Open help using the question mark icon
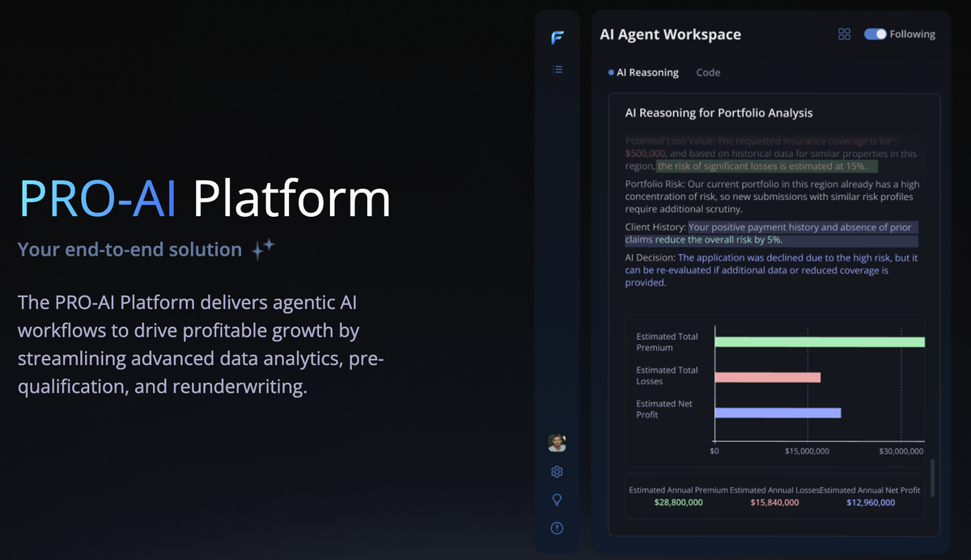Image resolution: width=971 pixels, height=560 pixels. [557, 528]
